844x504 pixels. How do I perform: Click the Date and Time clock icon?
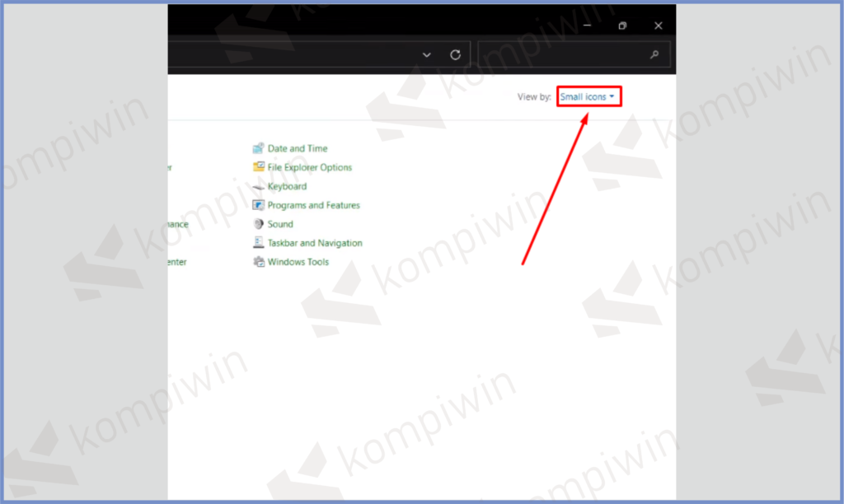pyautogui.click(x=259, y=148)
